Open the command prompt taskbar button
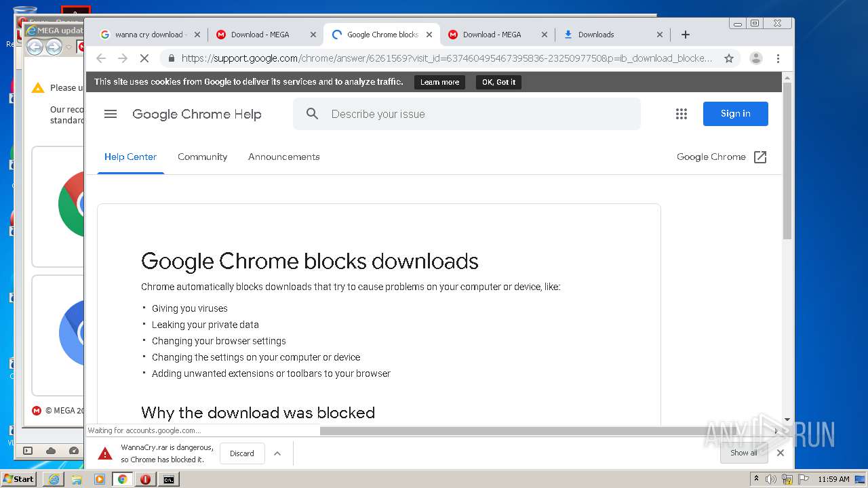Image resolution: width=868 pixels, height=488 pixels. point(168,479)
